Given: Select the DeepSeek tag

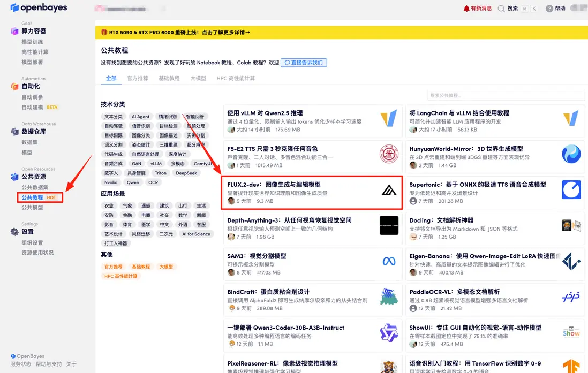Looking at the screenshot, I should coord(186,173).
